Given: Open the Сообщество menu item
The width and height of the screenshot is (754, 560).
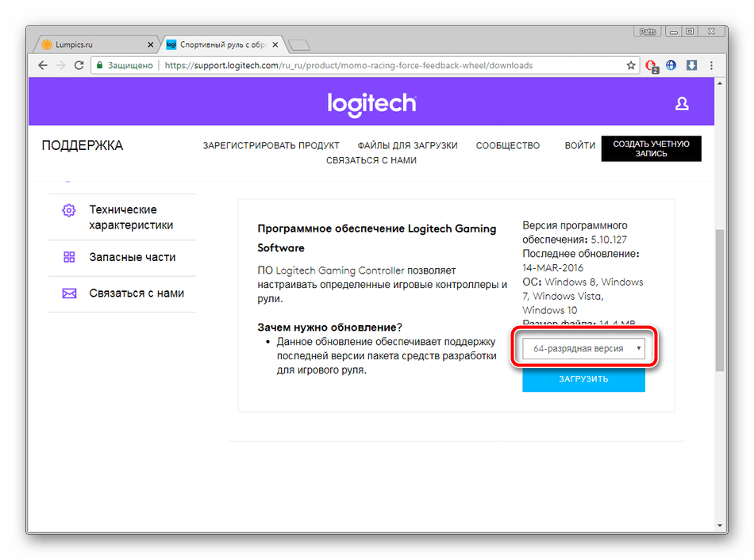Looking at the screenshot, I should coord(507,146).
